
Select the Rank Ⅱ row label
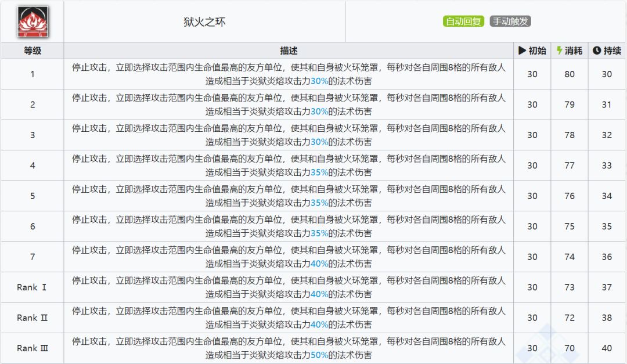[x=33, y=318]
